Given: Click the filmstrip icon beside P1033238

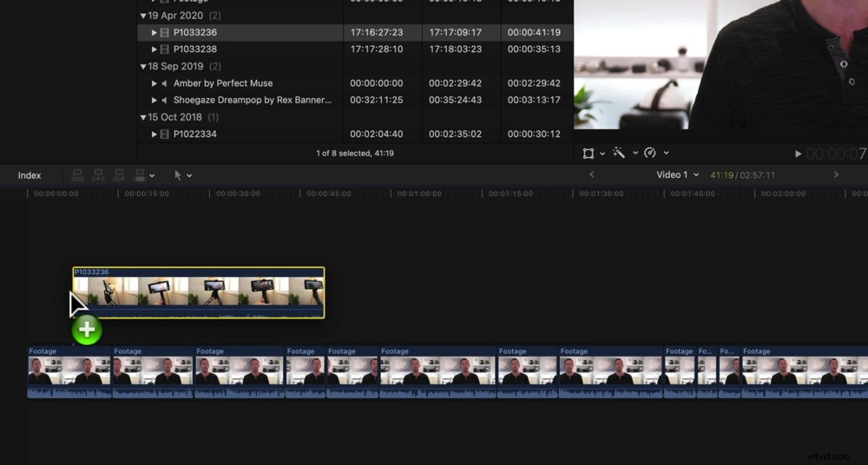Looking at the screenshot, I should (164, 49).
